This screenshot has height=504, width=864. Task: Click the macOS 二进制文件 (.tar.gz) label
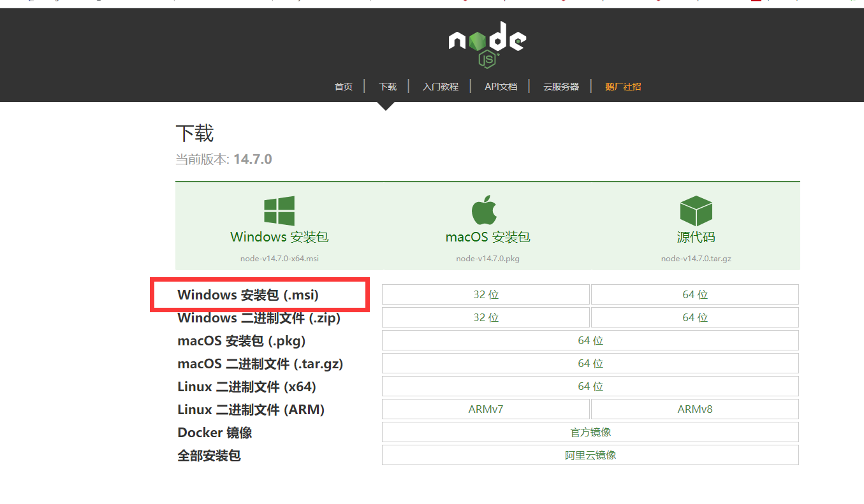tap(260, 364)
